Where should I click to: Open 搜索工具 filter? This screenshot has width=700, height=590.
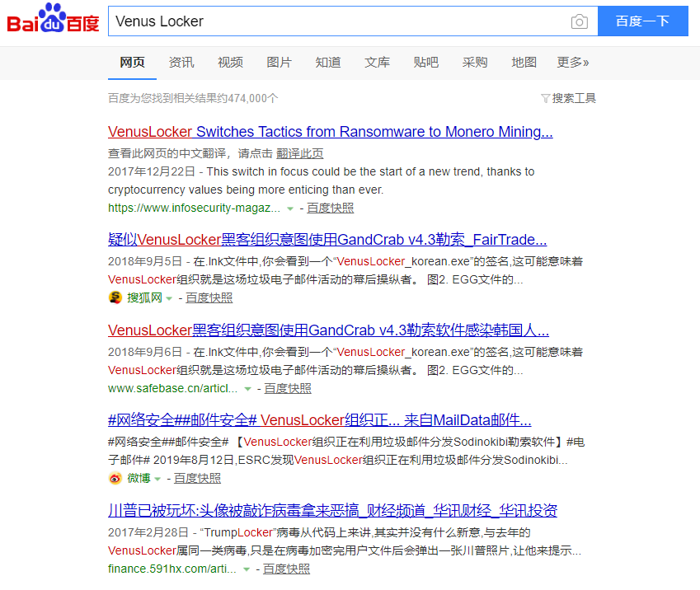(x=568, y=98)
